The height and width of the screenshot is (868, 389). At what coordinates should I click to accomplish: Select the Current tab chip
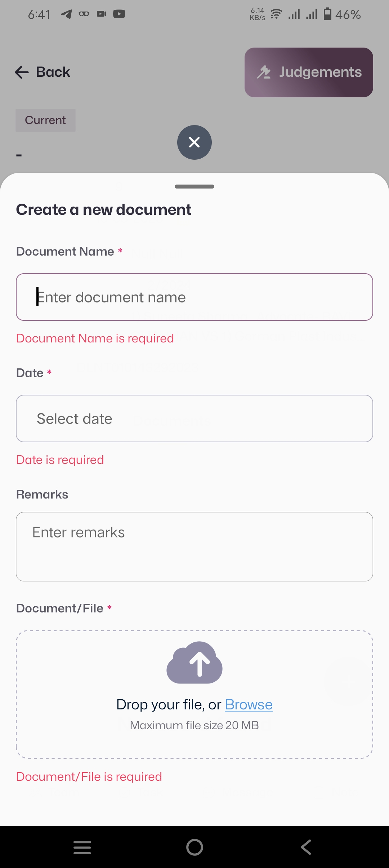(x=45, y=120)
